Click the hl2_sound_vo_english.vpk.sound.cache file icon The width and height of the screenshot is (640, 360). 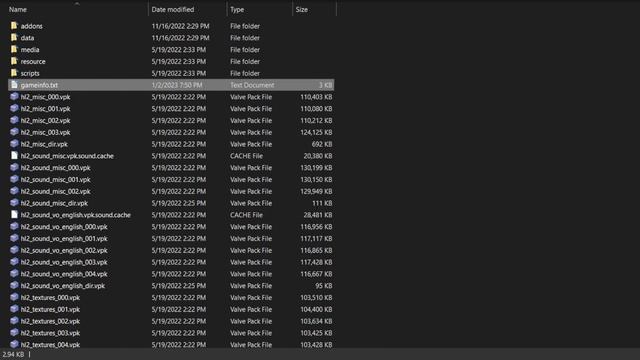[x=14, y=215]
